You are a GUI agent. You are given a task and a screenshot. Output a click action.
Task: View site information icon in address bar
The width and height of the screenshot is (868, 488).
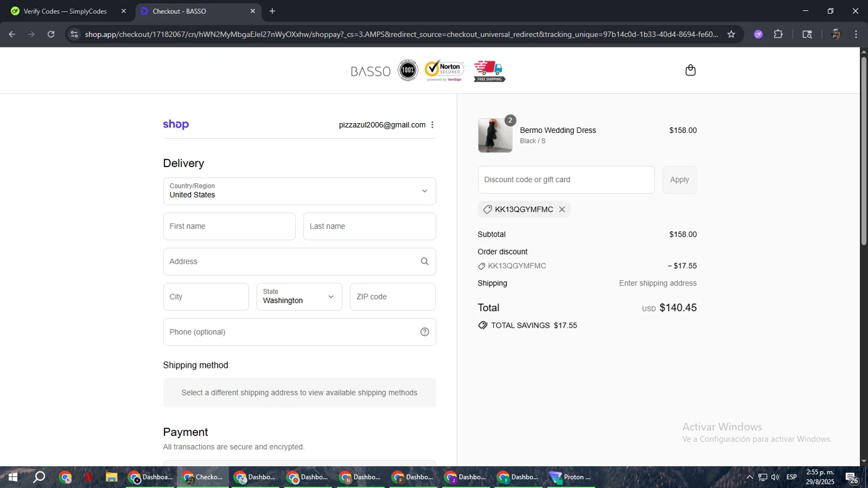[74, 34]
